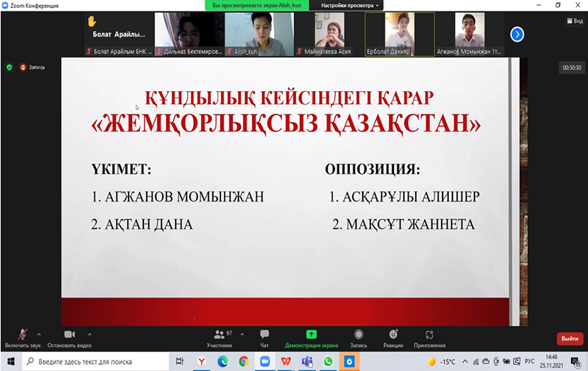The width and height of the screenshot is (588, 371).
Task: Expand audio options arrow beside microphone
Action: click(39, 334)
